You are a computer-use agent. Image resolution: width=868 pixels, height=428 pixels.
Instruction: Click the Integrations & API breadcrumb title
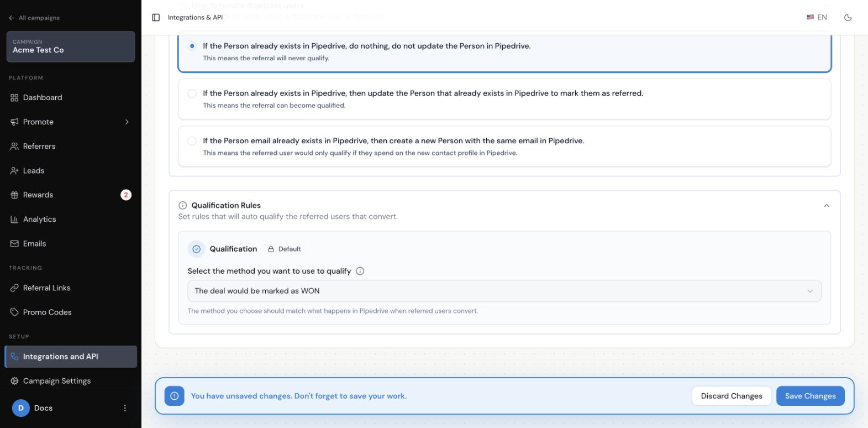[195, 18]
